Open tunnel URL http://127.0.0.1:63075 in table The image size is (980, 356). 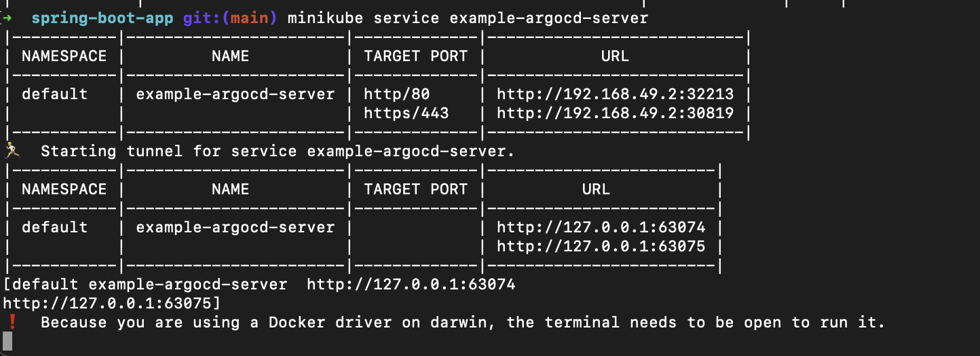point(601,246)
